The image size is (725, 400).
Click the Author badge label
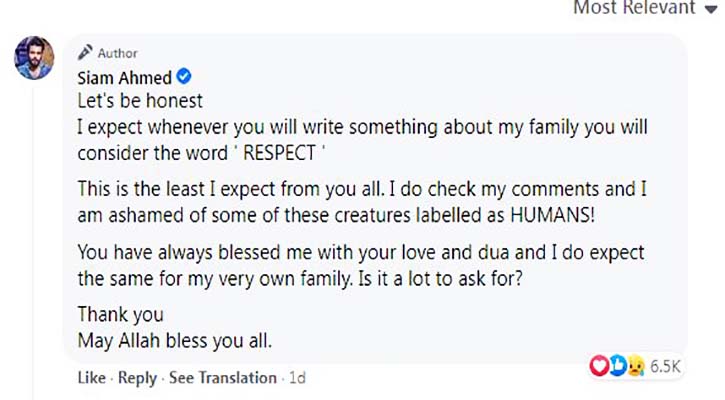point(118,53)
